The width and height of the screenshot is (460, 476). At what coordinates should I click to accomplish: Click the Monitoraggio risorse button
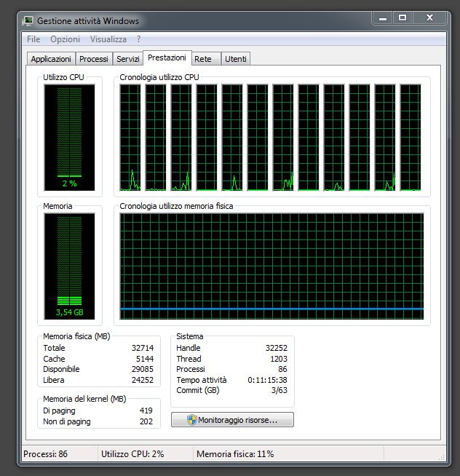tap(232, 420)
